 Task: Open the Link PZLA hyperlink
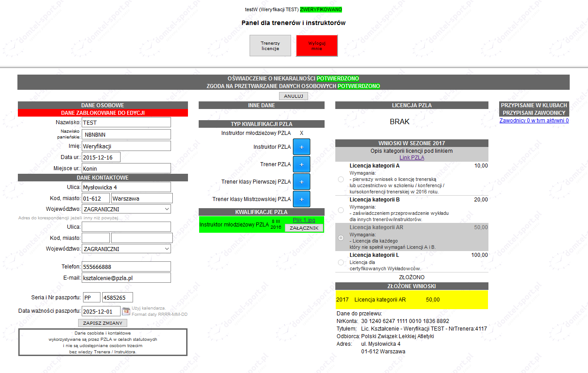412,158
